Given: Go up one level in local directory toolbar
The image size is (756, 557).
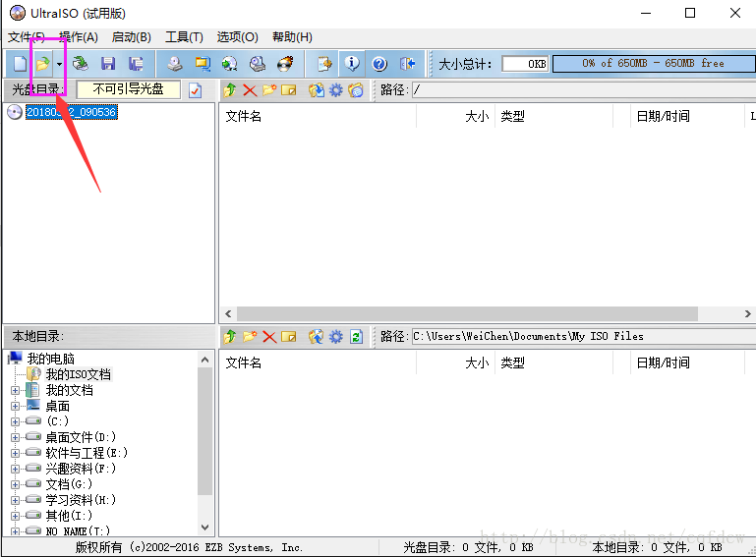Looking at the screenshot, I should click(x=229, y=336).
